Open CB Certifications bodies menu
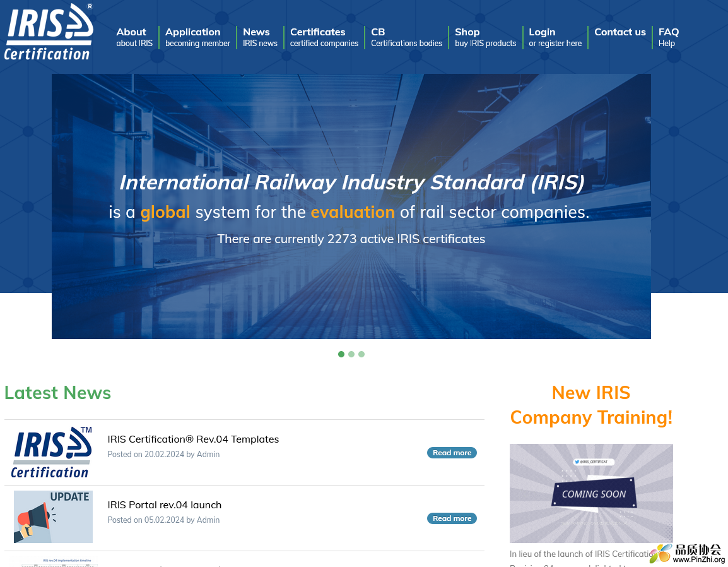This screenshot has width=728, height=567. 406,37
